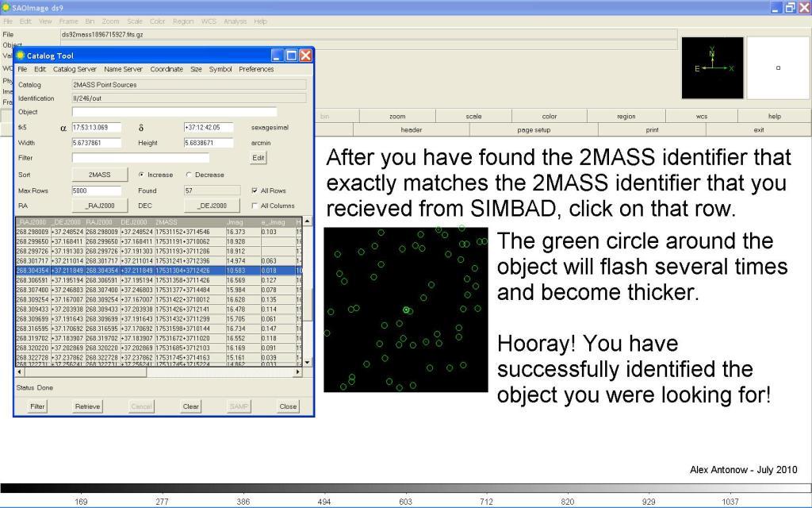This screenshot has height=508, width=812.
Task: Maximize the Catalog Tool window
Action: tap(291, 56)
